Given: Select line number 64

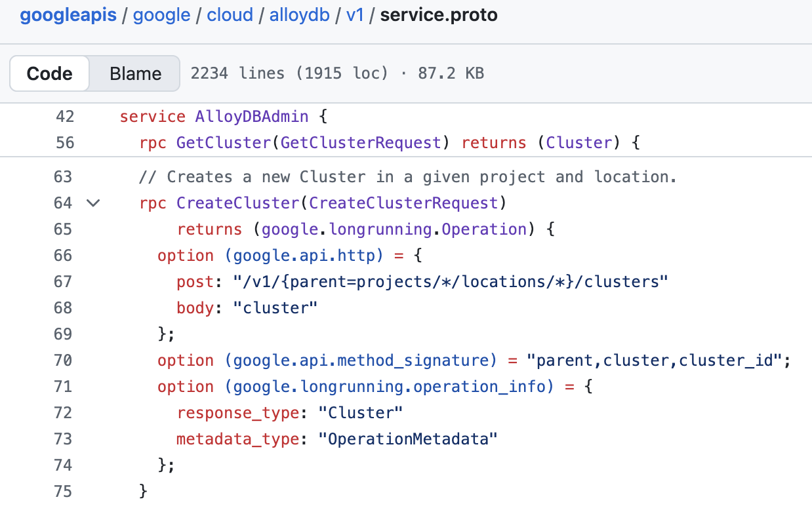Looking at the screenshot, I should click(x=63, y=203).
